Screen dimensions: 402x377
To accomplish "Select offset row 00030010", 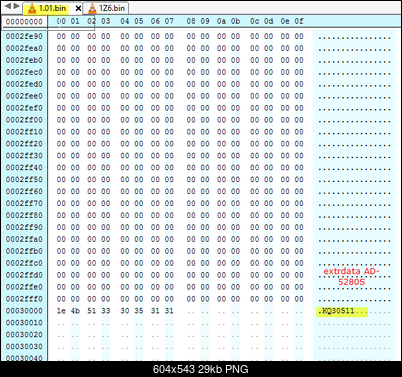I will point(24,323).
